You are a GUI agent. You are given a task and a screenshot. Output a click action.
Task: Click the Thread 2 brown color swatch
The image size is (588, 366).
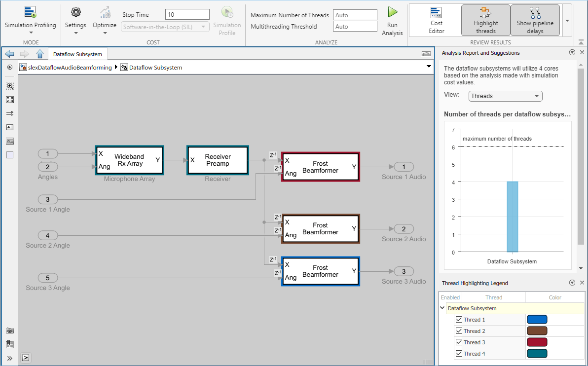(537, 331)
